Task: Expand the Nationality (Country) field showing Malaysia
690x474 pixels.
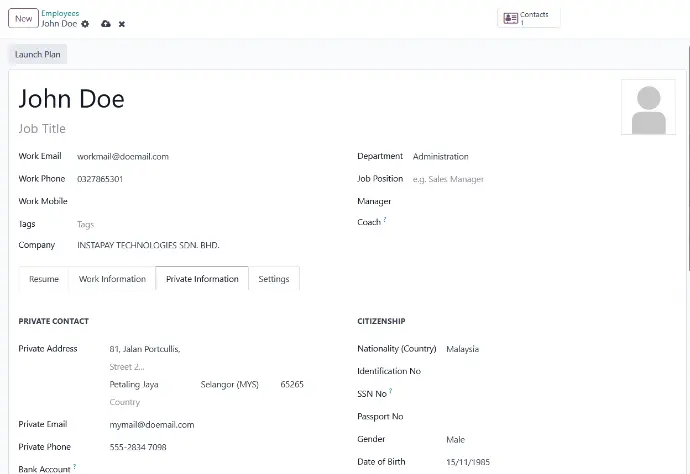Action: click(500, 349)
